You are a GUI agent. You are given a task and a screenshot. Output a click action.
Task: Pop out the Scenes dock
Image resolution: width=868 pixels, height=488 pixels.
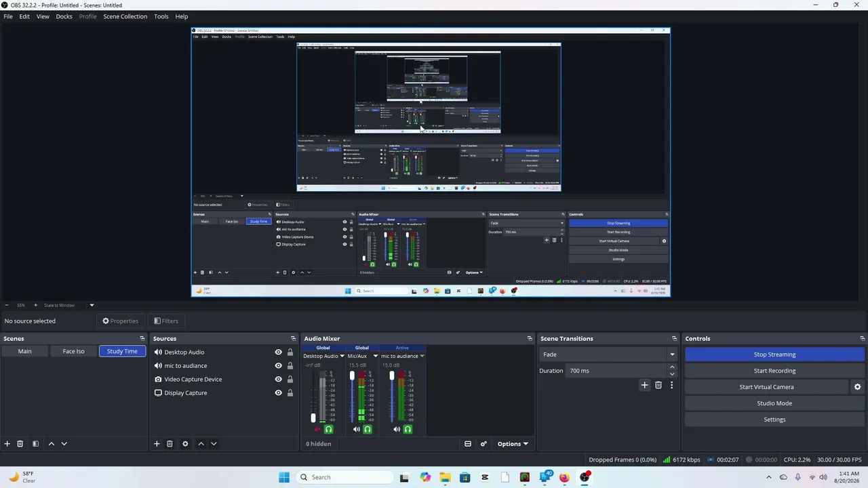point(142,338)
